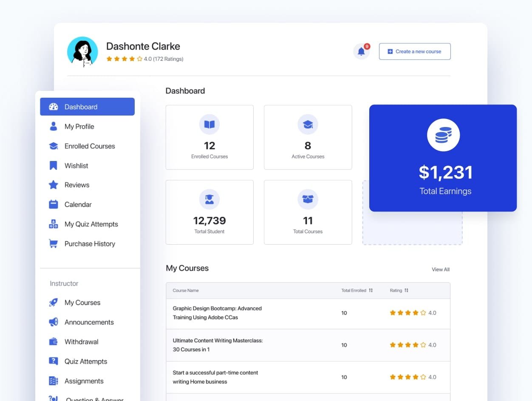Click the Total Student graduate icon

pos(209,199)
